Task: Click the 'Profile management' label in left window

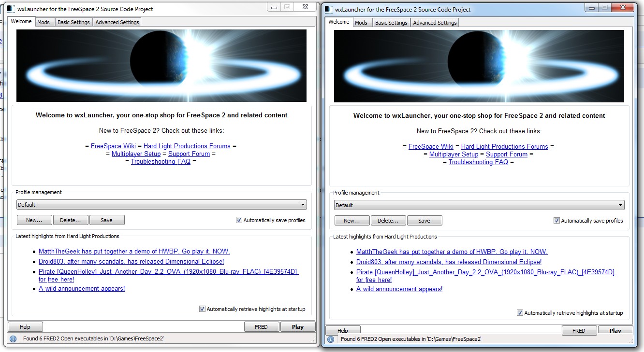Action: pyautogui.click(x=39, y=192)
